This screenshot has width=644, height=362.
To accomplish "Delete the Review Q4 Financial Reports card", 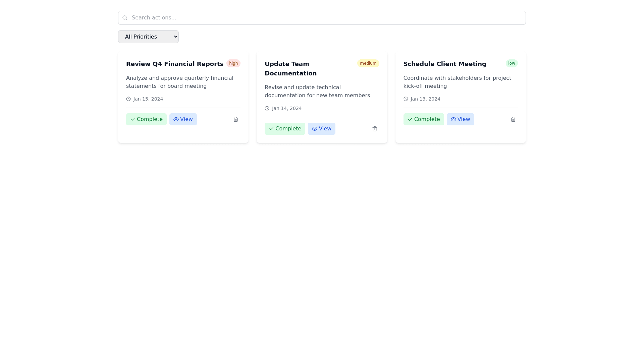I will pyautogui.click(x=236, y=119).
